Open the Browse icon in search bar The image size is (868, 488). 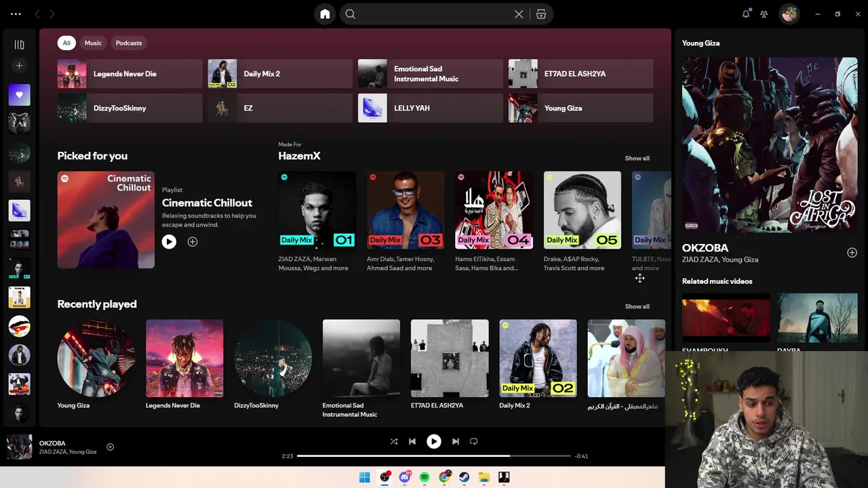pos(541,14)
